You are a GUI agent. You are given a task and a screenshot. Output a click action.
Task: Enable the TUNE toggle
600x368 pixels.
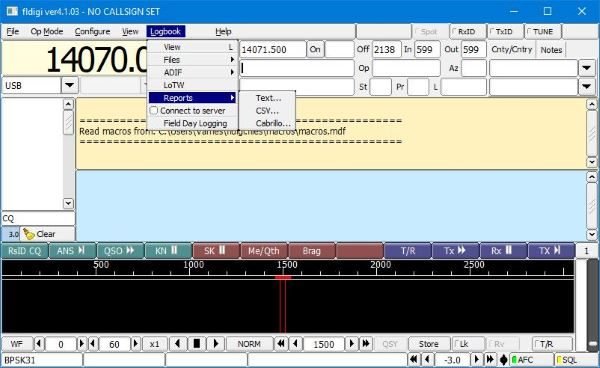[542, 31]
